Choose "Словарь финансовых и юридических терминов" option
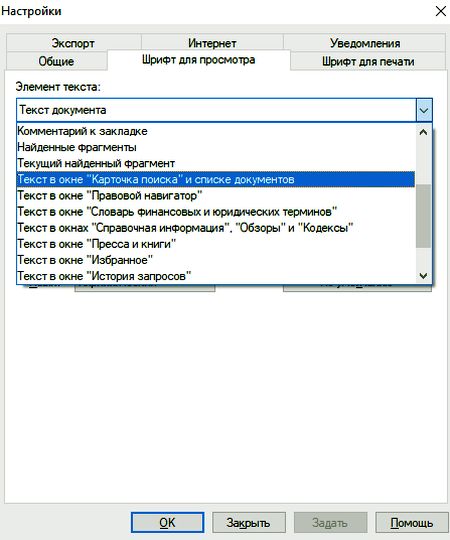 click(x=216, y=212)
